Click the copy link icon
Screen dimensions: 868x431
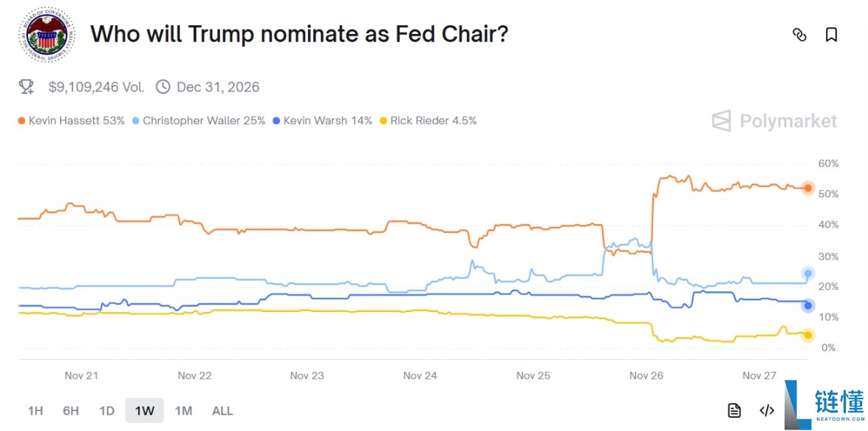799,35
